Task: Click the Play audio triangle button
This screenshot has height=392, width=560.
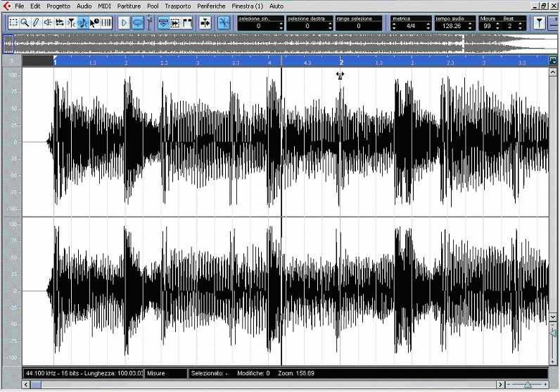Action: pos(125,23)
